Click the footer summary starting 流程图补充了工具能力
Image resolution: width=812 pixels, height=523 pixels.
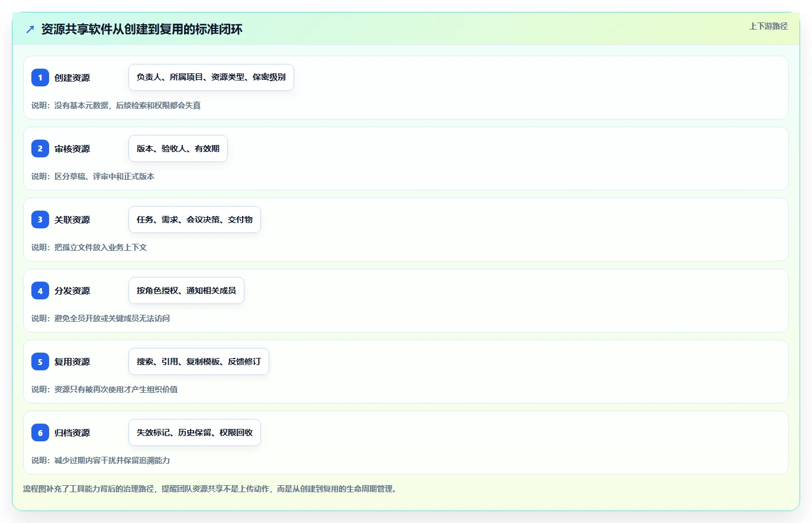(x=210, y=489)
